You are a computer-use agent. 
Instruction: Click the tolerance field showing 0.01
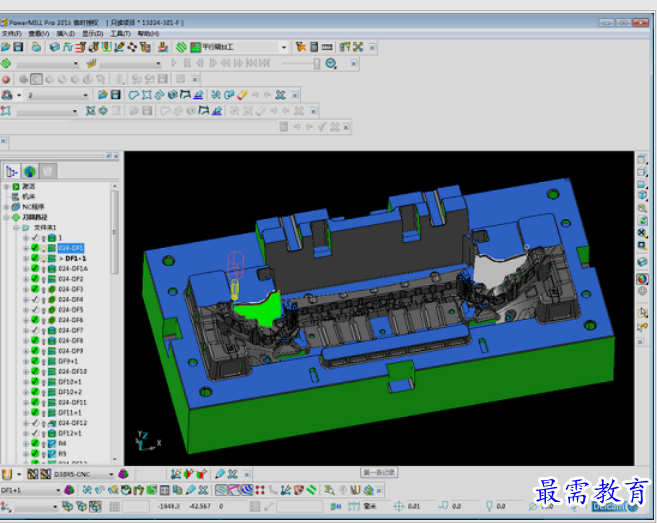tap(420, 506)
